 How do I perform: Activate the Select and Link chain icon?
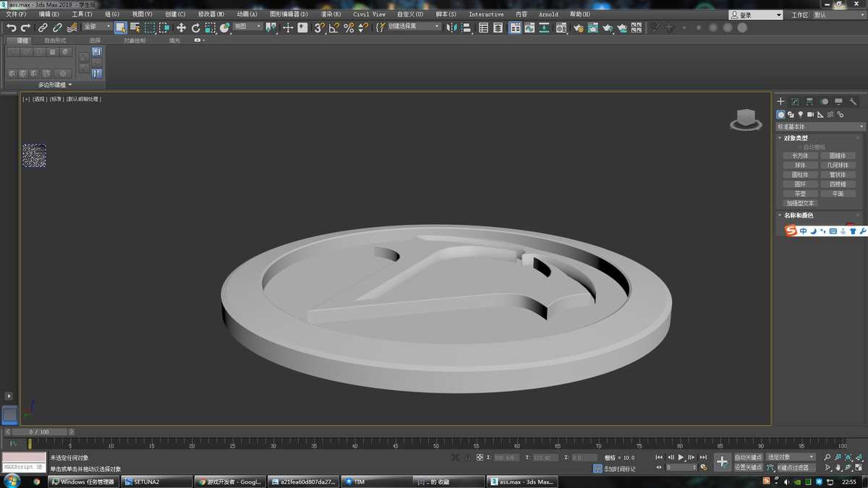tap(43, 27)
